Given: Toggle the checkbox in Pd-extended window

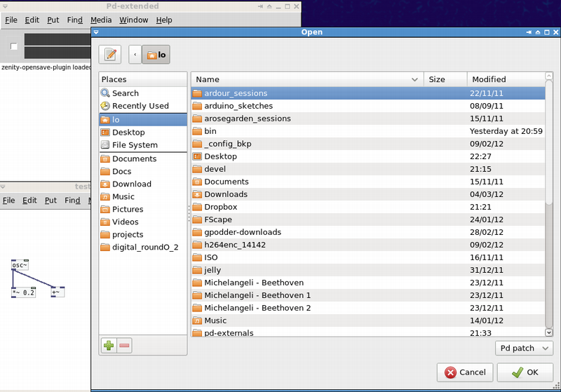Looking at the screenshot, I should pos(13,46).
